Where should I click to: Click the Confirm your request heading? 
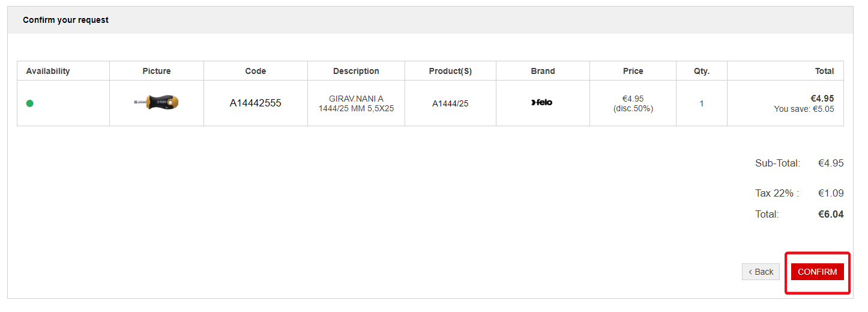[65, 20]
